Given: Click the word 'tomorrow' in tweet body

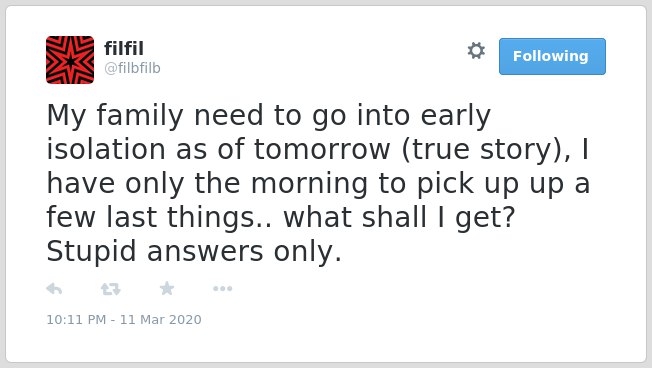Looking at the screenshot, I should 322,150.
